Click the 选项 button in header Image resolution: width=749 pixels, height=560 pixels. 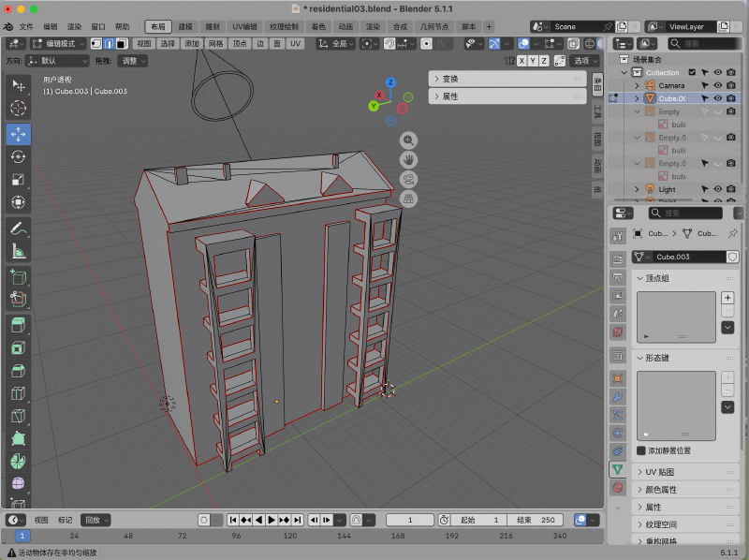585,61
